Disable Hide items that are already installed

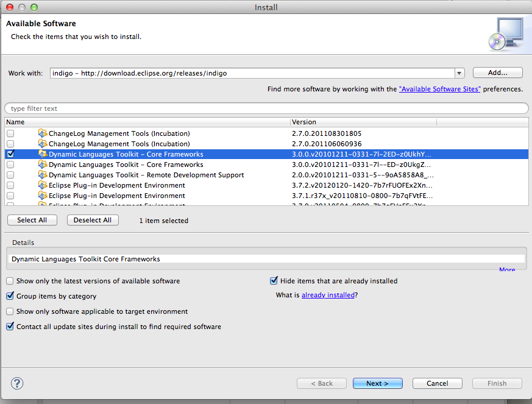(x=274, y=280)
